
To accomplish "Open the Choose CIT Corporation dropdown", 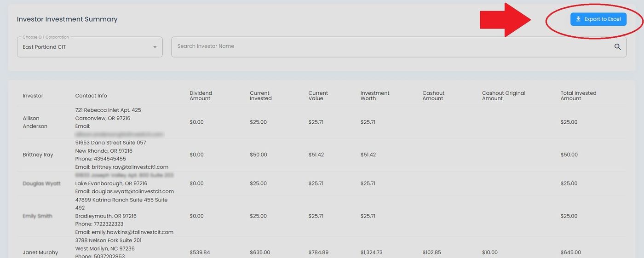I will [x=89, y=47].
